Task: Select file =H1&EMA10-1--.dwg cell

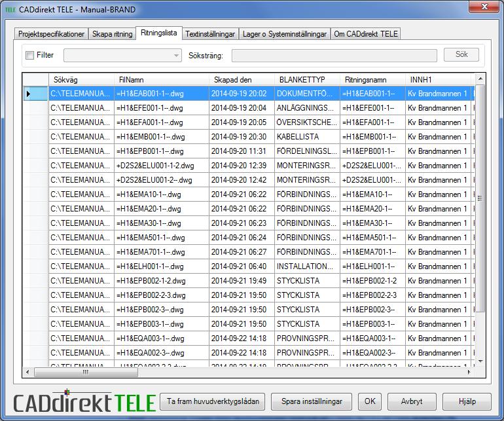Action: pyautogui.click(x=162, y=194)
